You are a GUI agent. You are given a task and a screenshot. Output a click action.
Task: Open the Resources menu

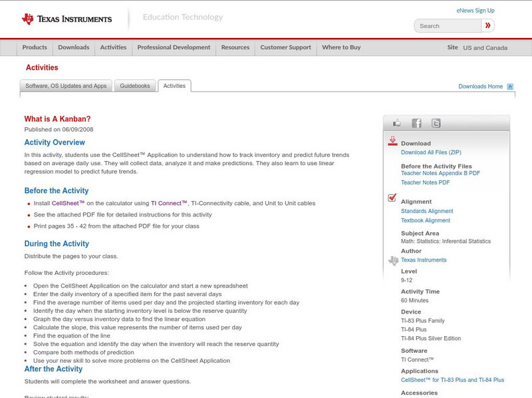pos(235,47)
